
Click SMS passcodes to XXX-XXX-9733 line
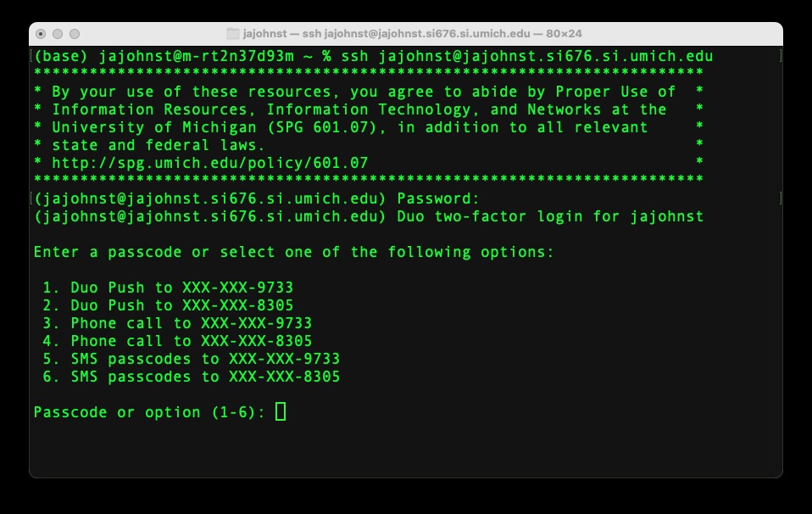(192, 359)
